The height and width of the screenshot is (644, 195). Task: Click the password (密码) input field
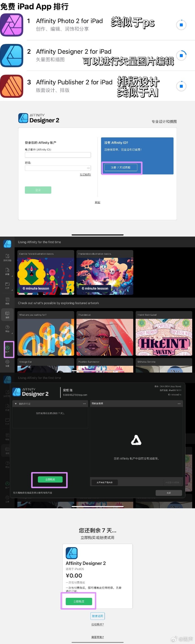pos(58,168)
